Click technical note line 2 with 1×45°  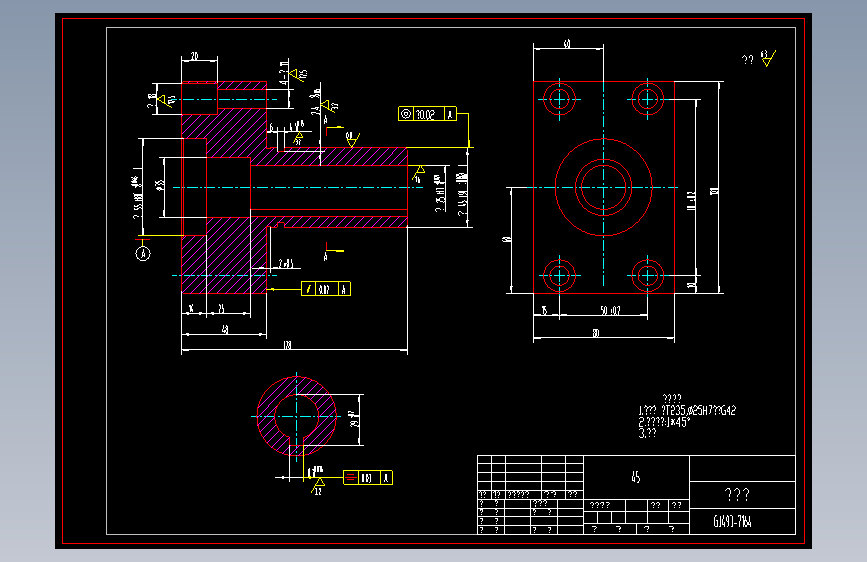coord(664,422)
